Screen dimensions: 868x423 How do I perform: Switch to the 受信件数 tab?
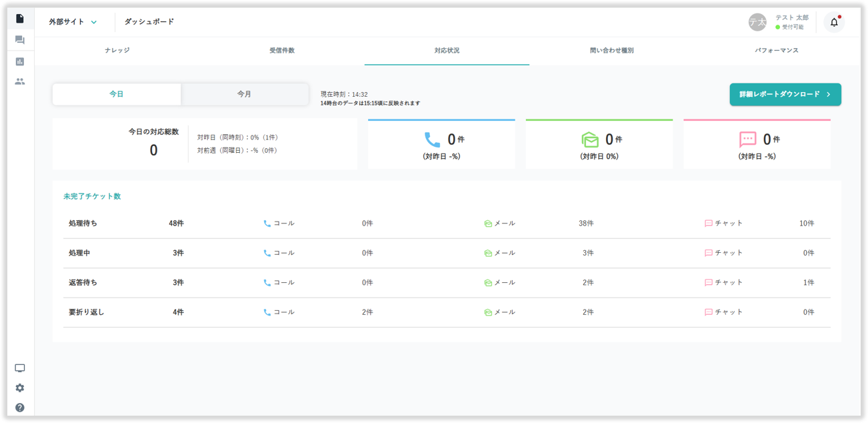[282, 51]
